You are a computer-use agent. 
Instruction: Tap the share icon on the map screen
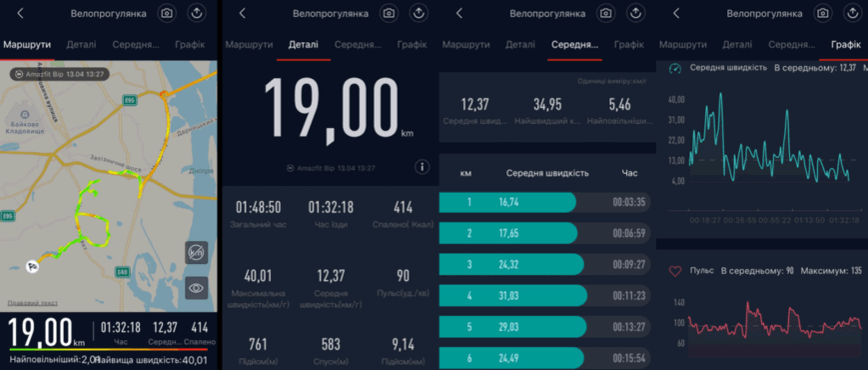197,13
